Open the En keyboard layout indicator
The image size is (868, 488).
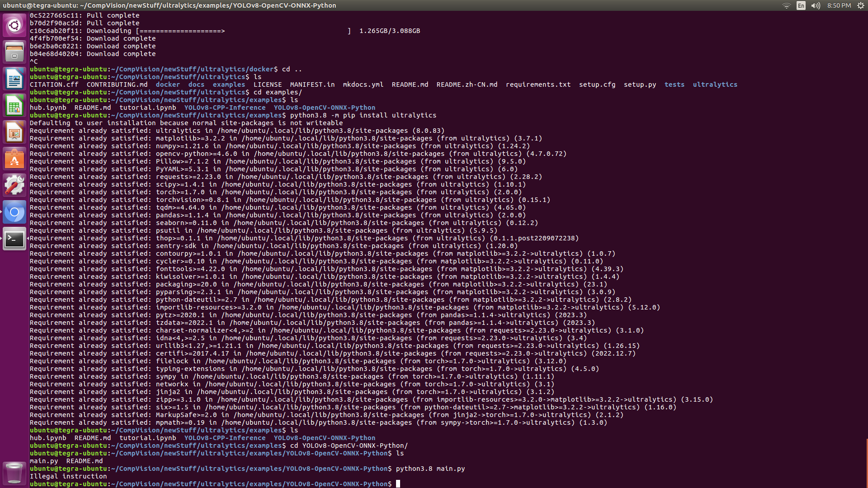click(801, 5)
